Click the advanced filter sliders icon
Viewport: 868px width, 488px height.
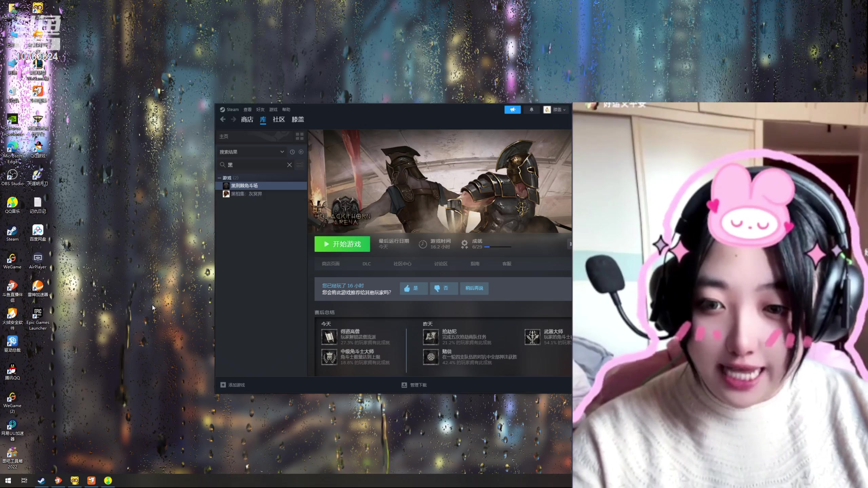(x=300, y=165)
